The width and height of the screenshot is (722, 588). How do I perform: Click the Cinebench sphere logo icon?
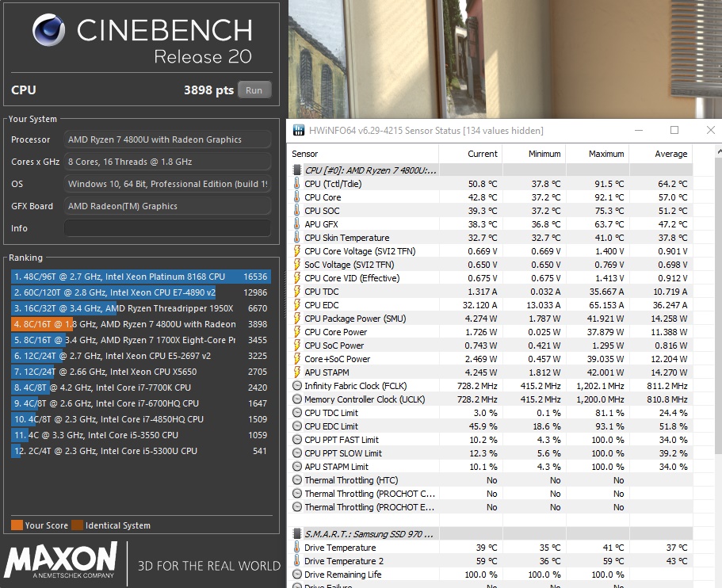click(48, 30)
